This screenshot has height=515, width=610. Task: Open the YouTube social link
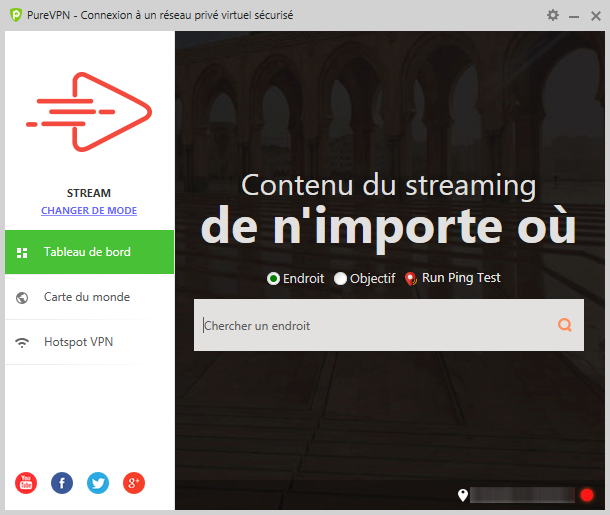click(26, 483)
